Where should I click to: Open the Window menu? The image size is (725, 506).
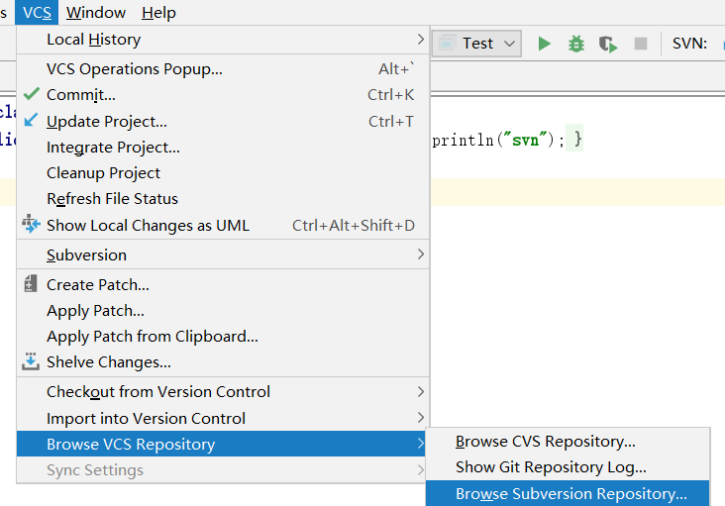[x=96, y=12]
